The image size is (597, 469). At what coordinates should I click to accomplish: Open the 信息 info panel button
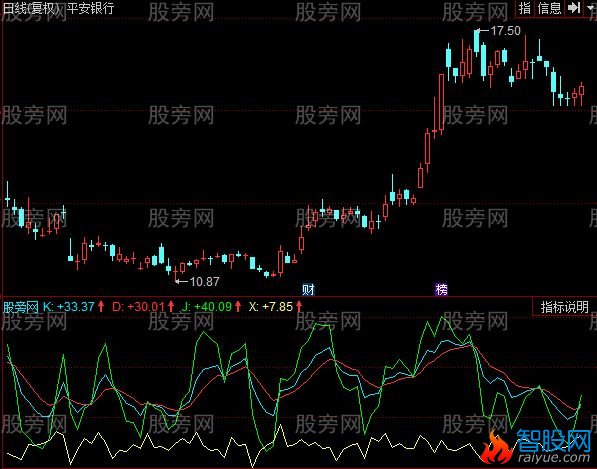(x=549, y=8)
